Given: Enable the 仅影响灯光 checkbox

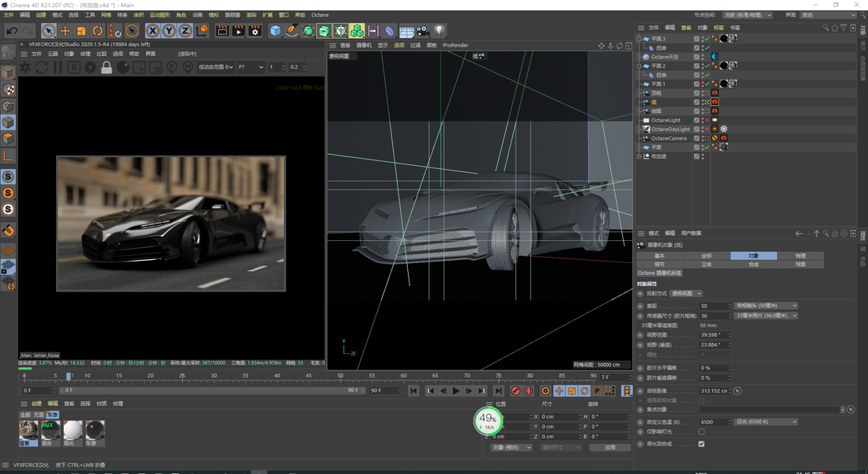Looking at the screenshot, I should pos(701,432).
